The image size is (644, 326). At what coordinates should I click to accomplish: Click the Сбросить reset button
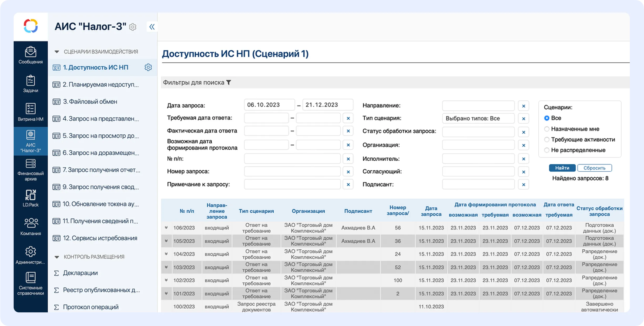(595, 168)
